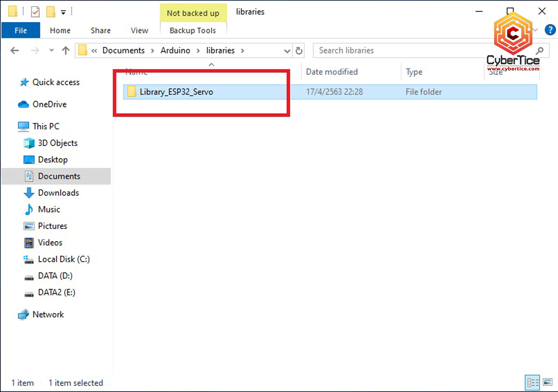The width and height of the screenshot is (558, 392).
Task: Select Local Disk (C:) in navigation pane
Action: (x=64, y=259)
